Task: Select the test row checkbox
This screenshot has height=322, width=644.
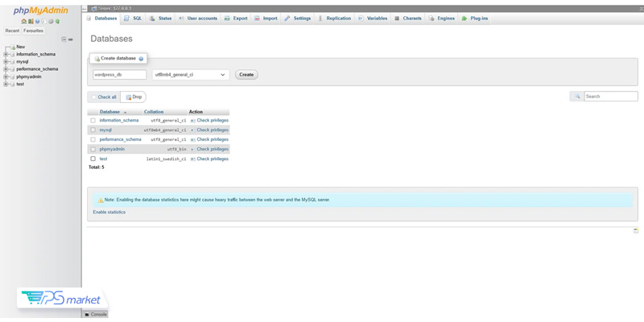Action: (x=93, y=159)
